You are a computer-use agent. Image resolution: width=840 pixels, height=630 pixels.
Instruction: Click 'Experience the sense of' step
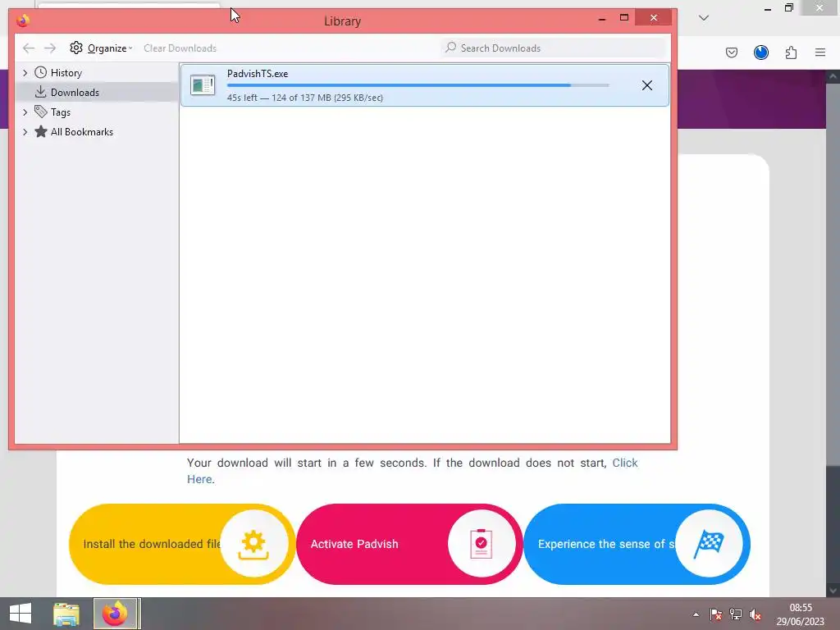[637, 545]
